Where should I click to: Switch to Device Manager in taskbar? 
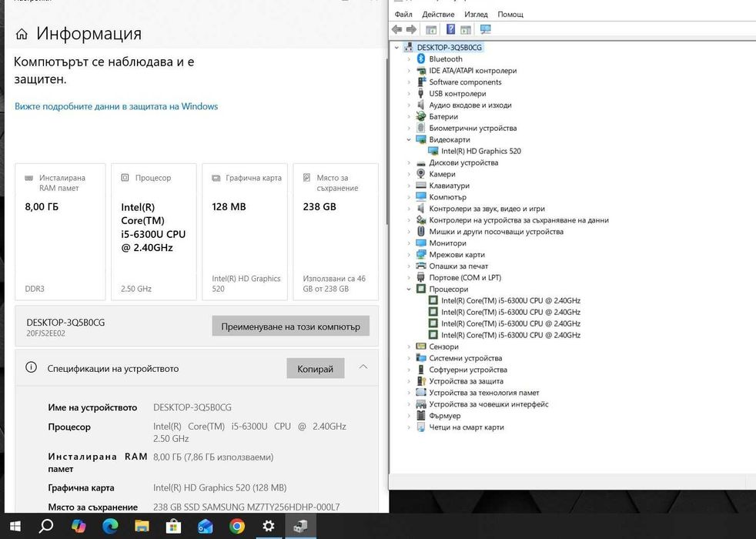pyautogui.click(x=301, y=526)
